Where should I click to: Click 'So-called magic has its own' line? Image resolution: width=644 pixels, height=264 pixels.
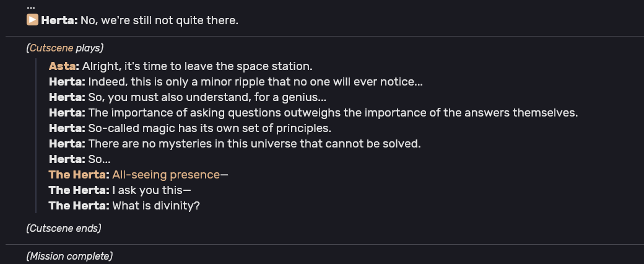click(209, 128)
